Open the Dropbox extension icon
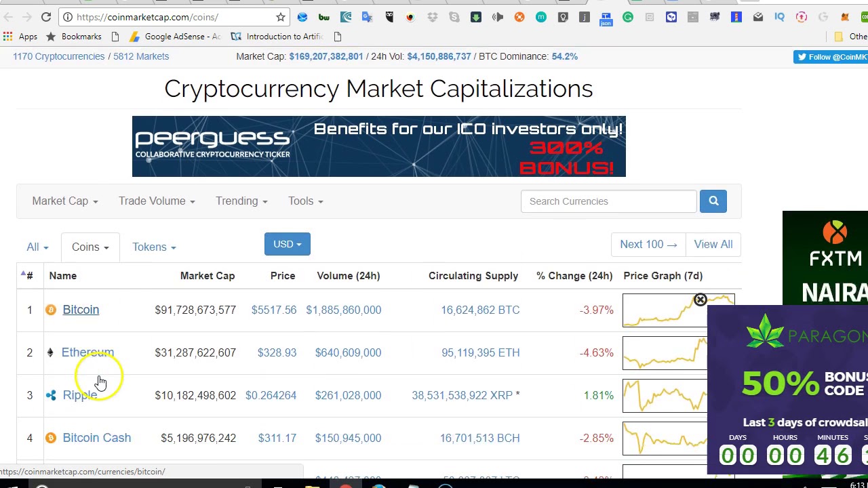This screenshot has width=868, height=488. [x=433, y=17]
